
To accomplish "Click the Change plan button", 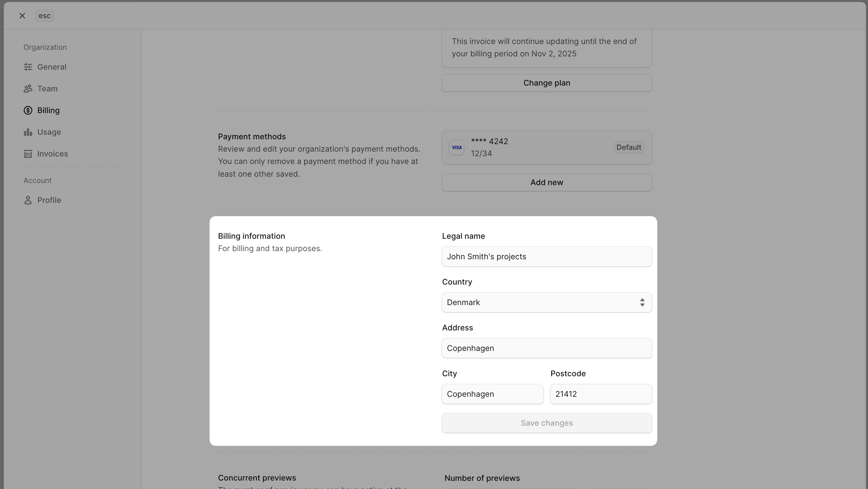I will pos(546,83).
